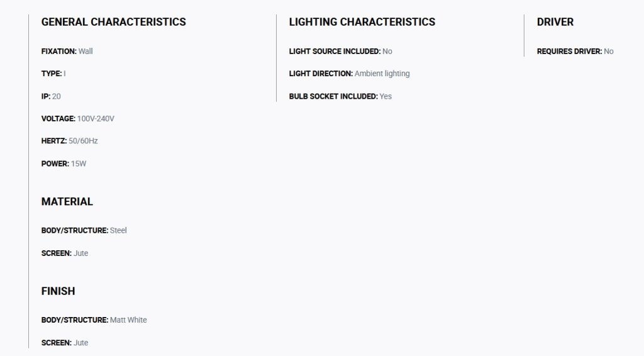Click Body/Structure: Matt White entry
The image size is (644, 356).
pyautogui.click(x=94, y=320)
